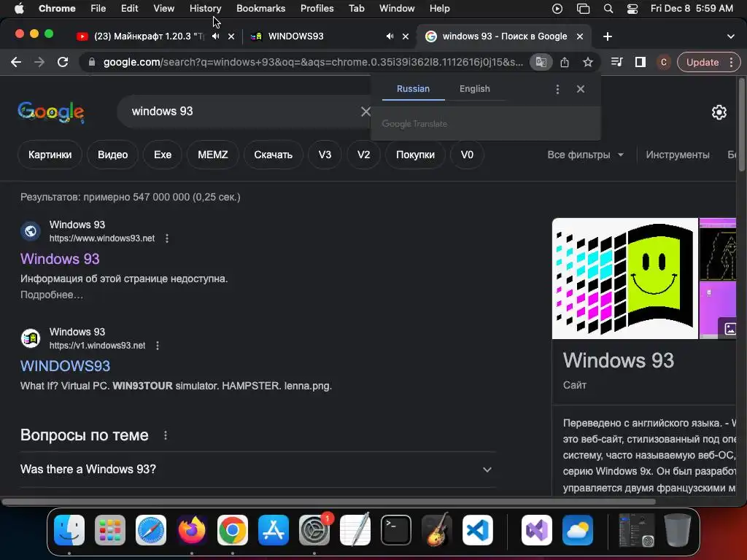747x560 pixels.
Task: Open the WINDOWS93 v1 result link
Action: 65,366
